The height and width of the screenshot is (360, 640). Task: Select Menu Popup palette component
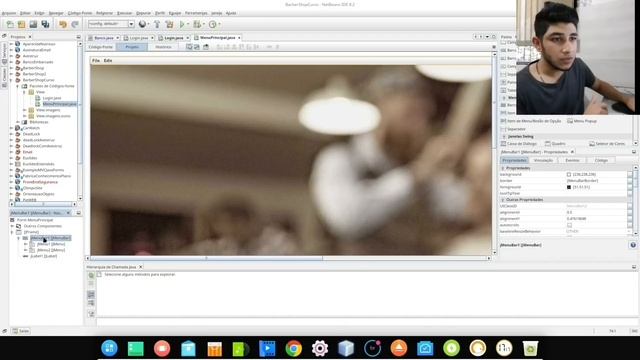coord(582,121)
